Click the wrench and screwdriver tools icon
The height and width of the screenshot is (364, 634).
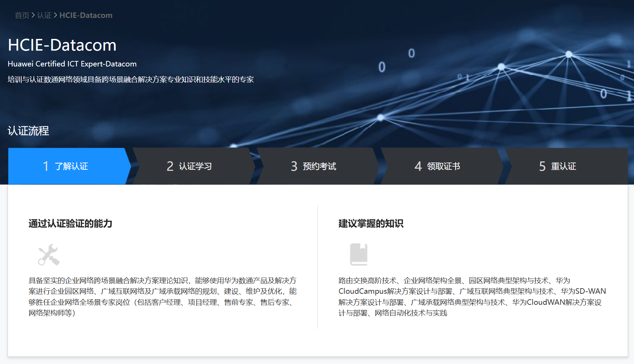(49, 255)
